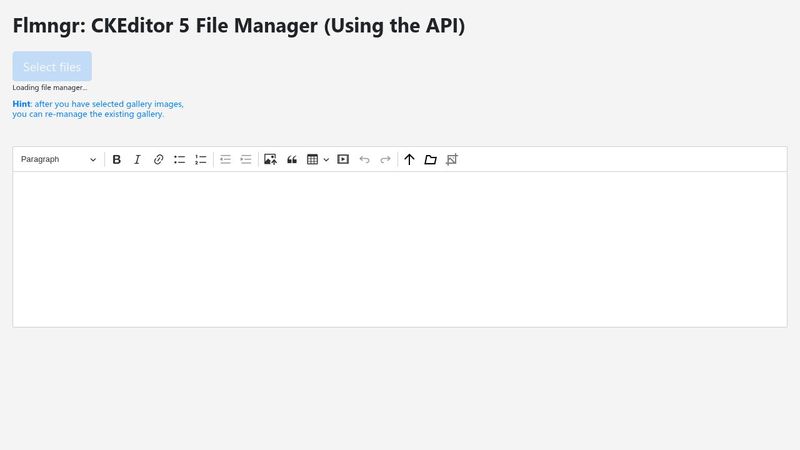800x450 pixels.
Task: Toggle bold formatting in editor toolbar
Action: pos(117,159)
